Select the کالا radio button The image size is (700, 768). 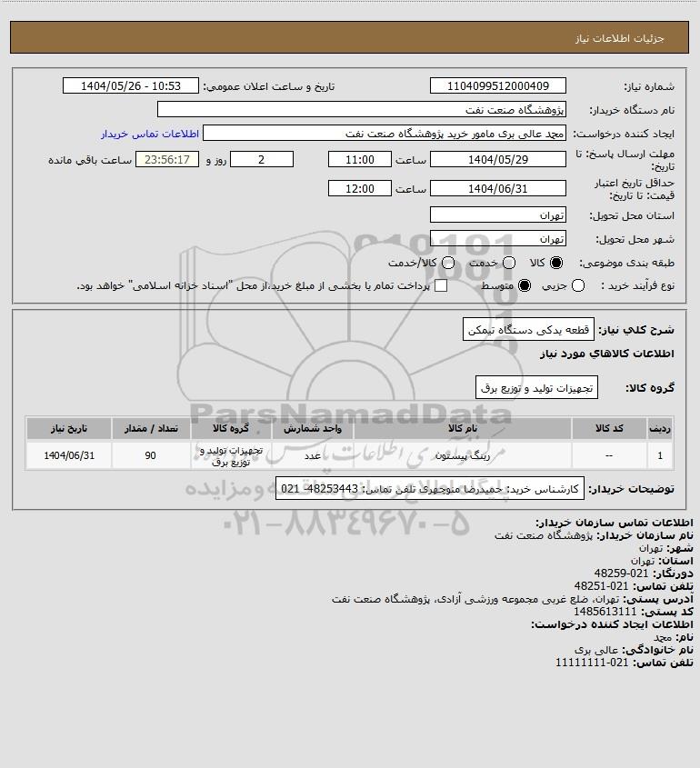(x=556, y=263)
